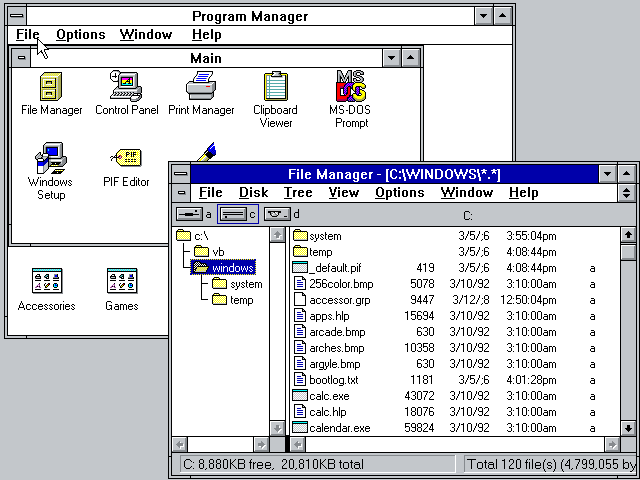This screenshot has height=480, width=640.
Task: Open Program Manager's Options menu
Action: [x=80, y=35]
